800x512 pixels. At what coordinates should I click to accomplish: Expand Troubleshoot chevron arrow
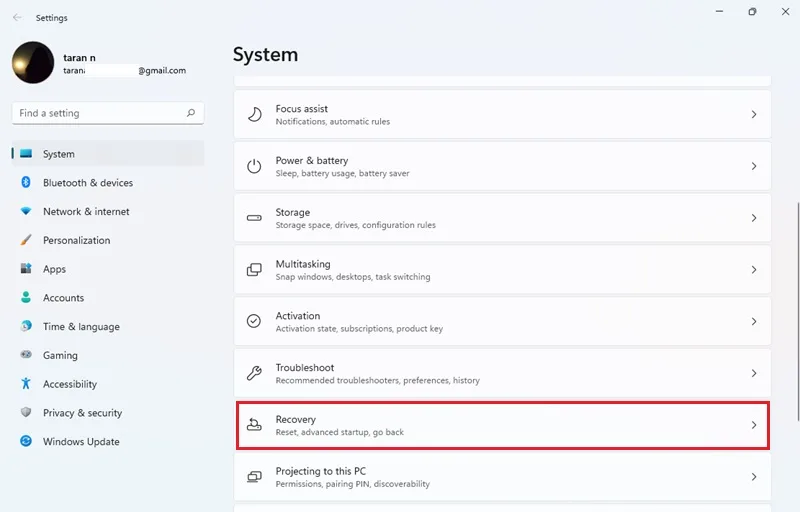tap(754, 373)
